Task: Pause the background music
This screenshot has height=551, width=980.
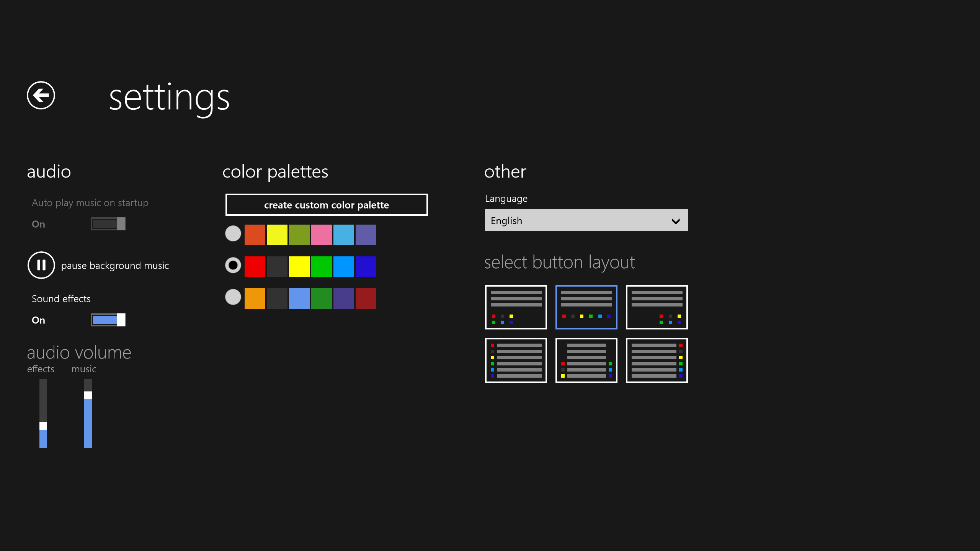Action: (x=41, y=265)
